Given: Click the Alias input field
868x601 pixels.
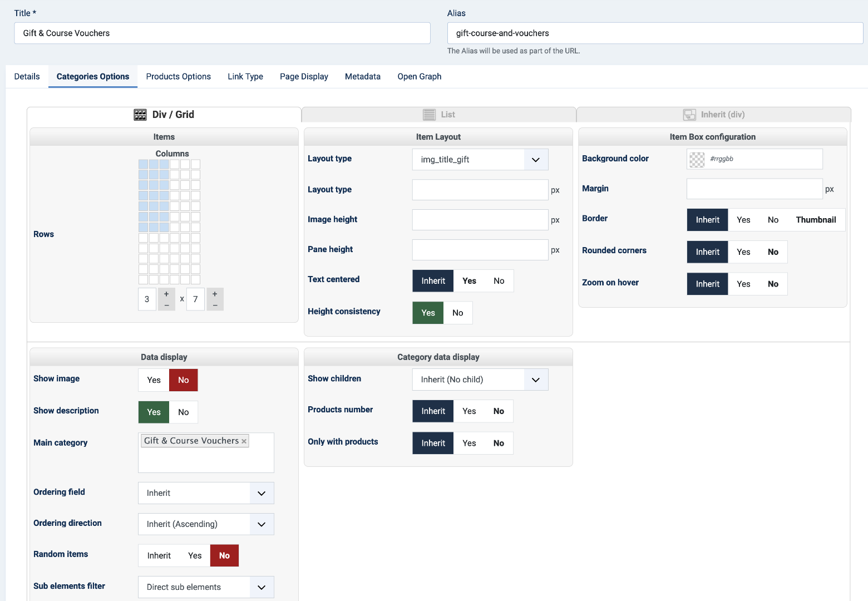Looking at the screenshot, I should click(x=655, y=33).
